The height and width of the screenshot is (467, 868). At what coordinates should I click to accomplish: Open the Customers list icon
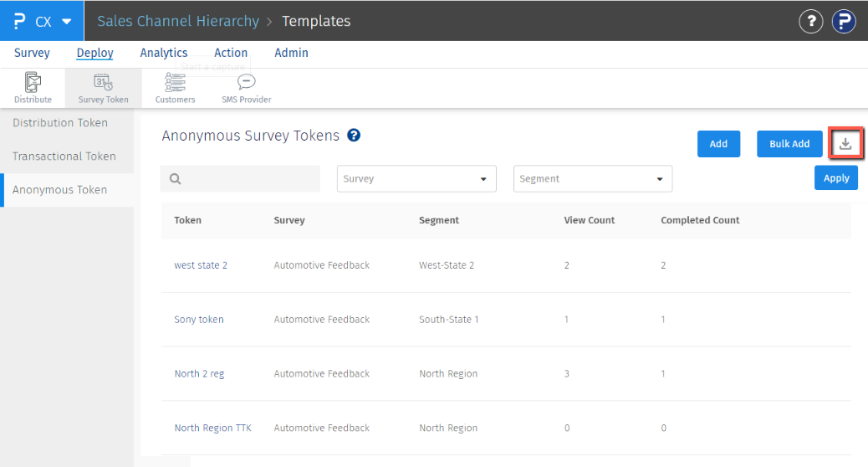click(175, 82)
